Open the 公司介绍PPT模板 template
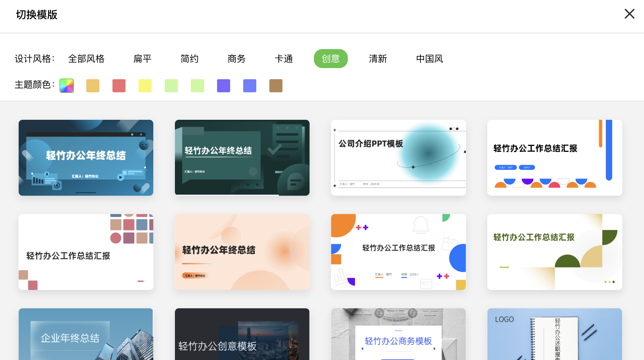644x360 pixels. click(398, 157)
